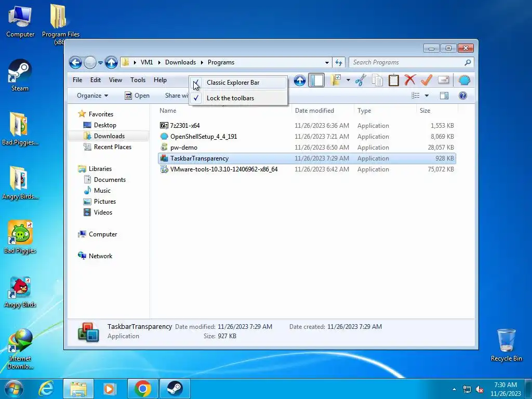Select the TaskbarTransparency file row
Viewport: 532px width, 399px height.
point(307,158)
